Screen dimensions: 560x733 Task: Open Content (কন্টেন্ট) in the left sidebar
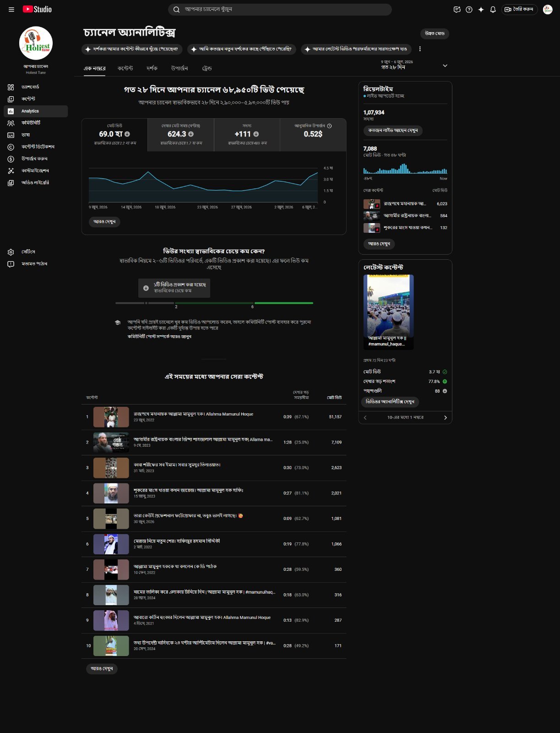point(36,99)
